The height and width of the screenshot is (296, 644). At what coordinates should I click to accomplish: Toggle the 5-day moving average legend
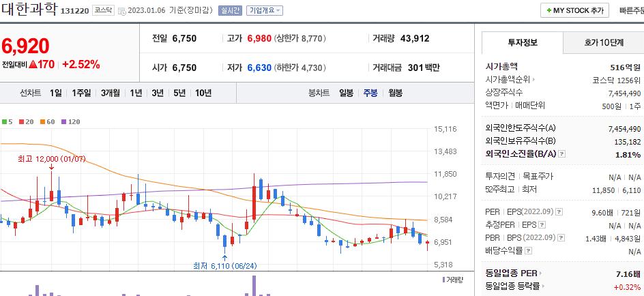click(8, 122)
